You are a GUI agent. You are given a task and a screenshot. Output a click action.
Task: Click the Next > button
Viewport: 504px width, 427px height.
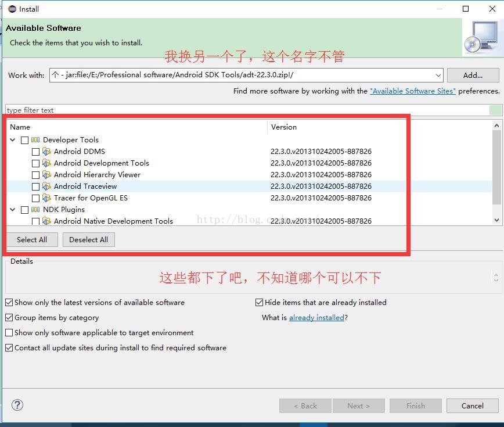coord(359,406)
